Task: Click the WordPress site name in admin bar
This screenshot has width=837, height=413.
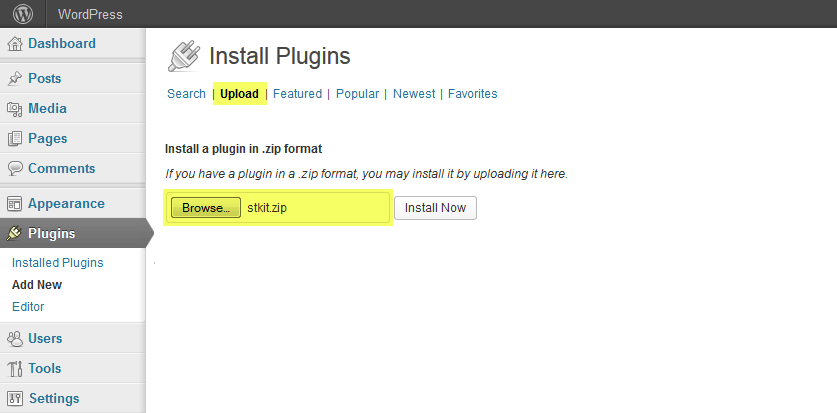Action: click(90, 15)
